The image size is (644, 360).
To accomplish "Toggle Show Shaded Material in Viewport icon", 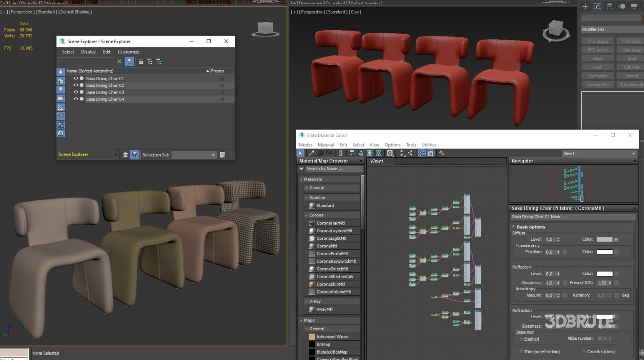I will pyautogui.click(x=370, y=153).
